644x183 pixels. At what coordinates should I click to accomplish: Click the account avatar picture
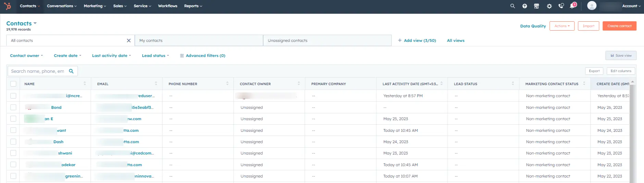pyautogui.click(x=592, y=5)
